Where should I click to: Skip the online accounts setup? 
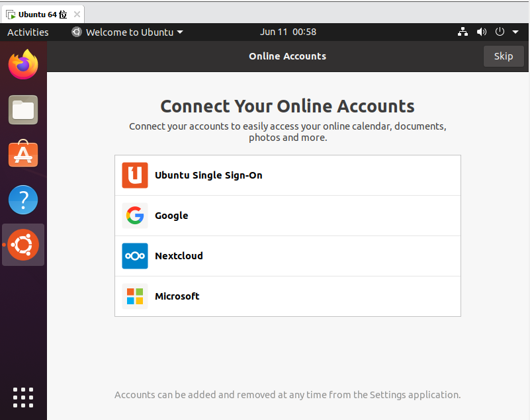[504, 56]
